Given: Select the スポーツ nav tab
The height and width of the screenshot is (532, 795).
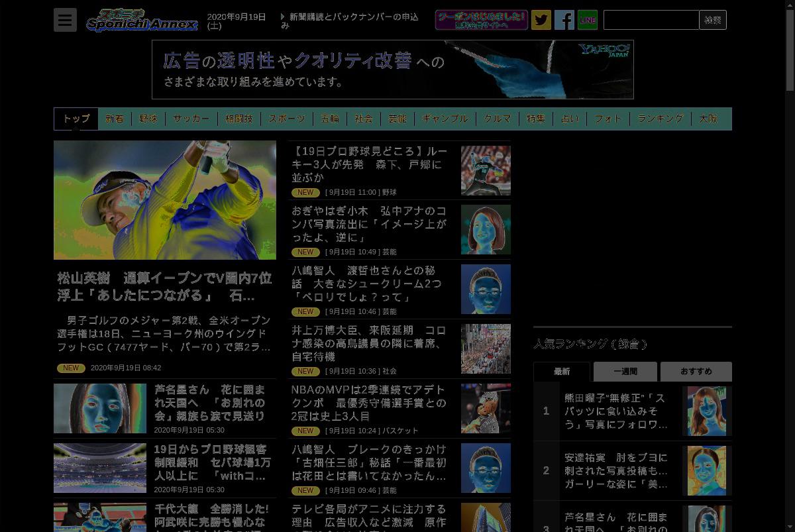Looking at the screenshot, I should pyautogui.click(x=287, y=119).
